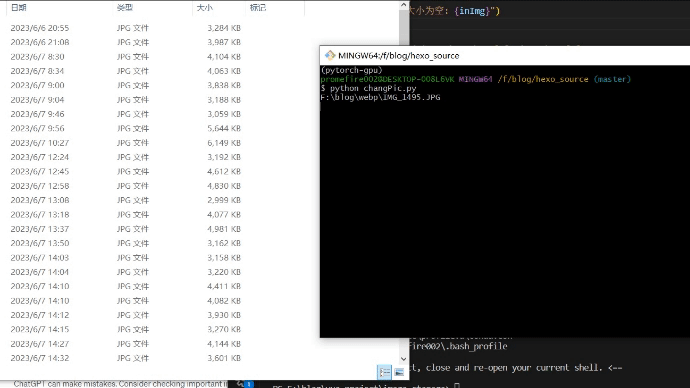The width and height of the screenshot is (690, 388).
Task: Select the file dated 2023/6/7 9:04
Action: coord(37,100)
